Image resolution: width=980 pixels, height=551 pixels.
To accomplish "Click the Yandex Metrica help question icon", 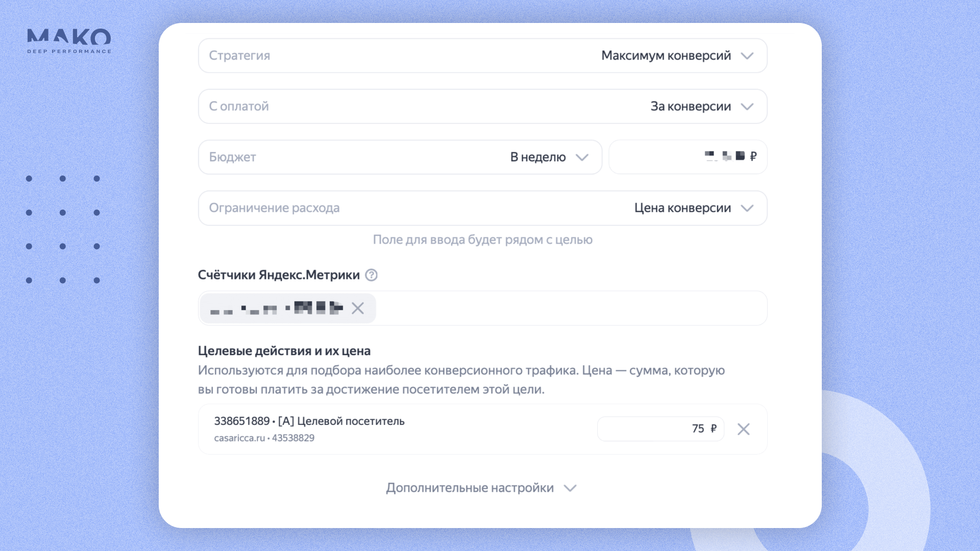I will click(372, 275).
